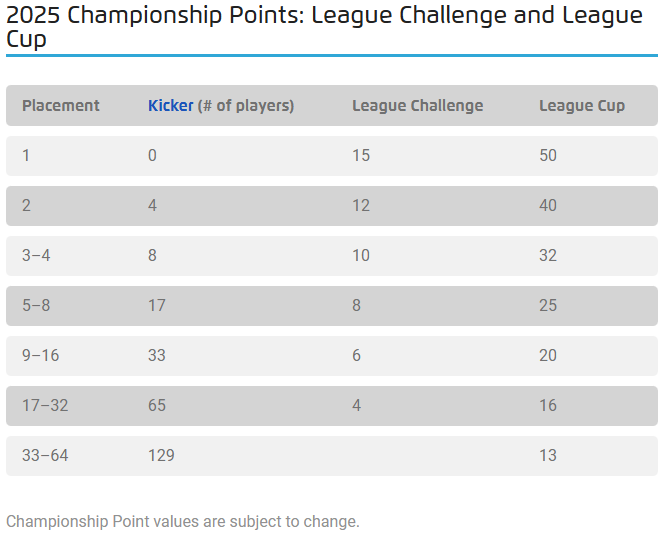Open the Kicker link in the table header

170,106
